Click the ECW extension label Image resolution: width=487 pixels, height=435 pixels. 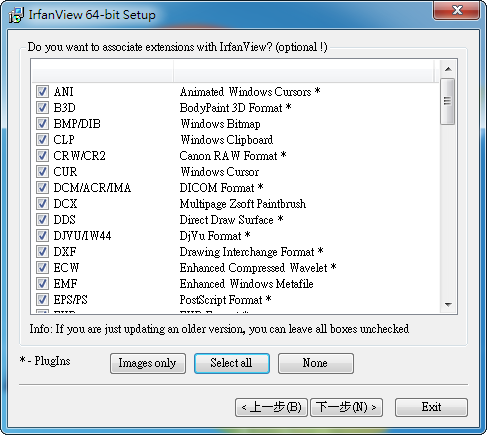(x=66, y=268)
